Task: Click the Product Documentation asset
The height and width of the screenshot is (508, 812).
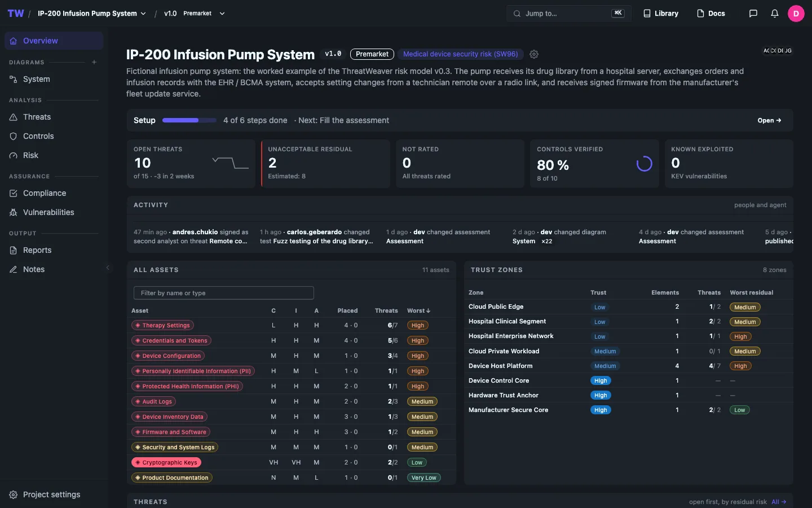Action: 172,478
